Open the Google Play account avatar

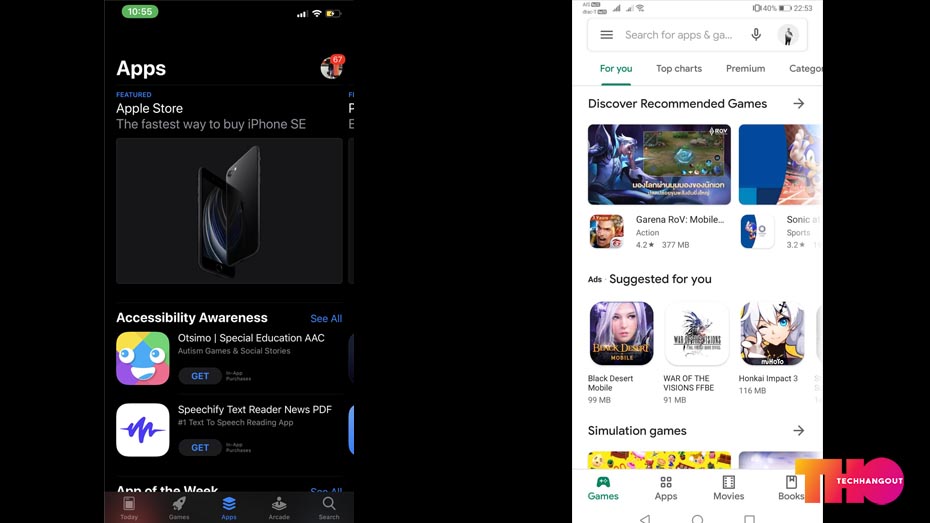788,35
